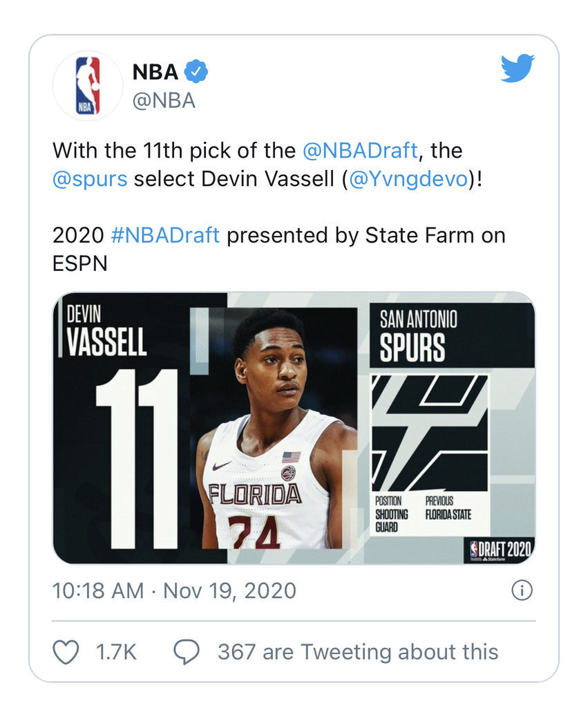Viewport: 588px width, 708px height.
Task: Open replies via speech bubble icon
Action: [x=187, y=651]
